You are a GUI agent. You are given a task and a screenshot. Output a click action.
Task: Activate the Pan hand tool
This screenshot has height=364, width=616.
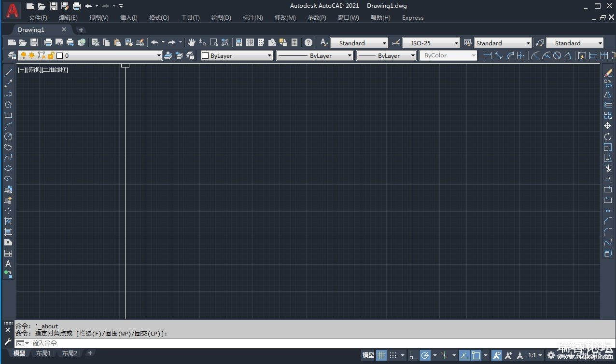coord(192,42)
